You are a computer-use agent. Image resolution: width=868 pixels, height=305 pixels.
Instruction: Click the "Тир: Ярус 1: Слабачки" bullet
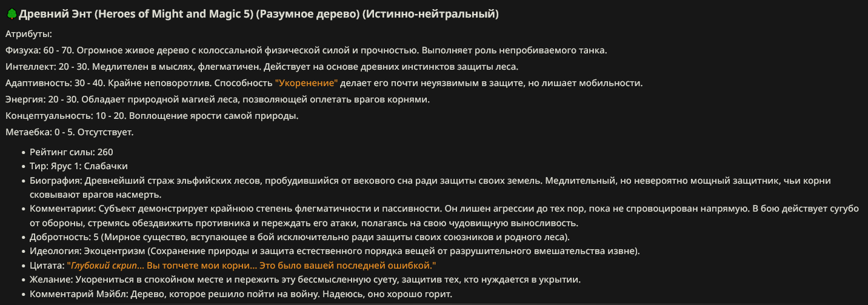[x=79, y=166]
